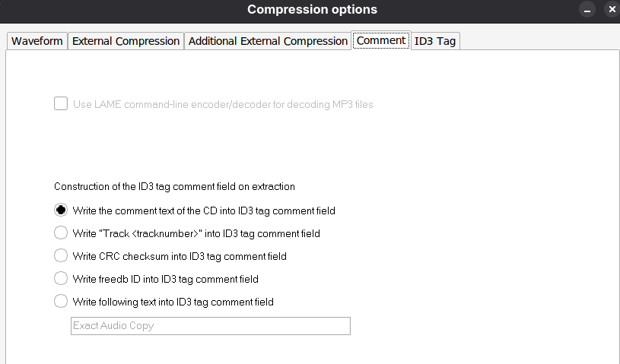
Task: Open the External Compression tab
Action: coord(126,41)
